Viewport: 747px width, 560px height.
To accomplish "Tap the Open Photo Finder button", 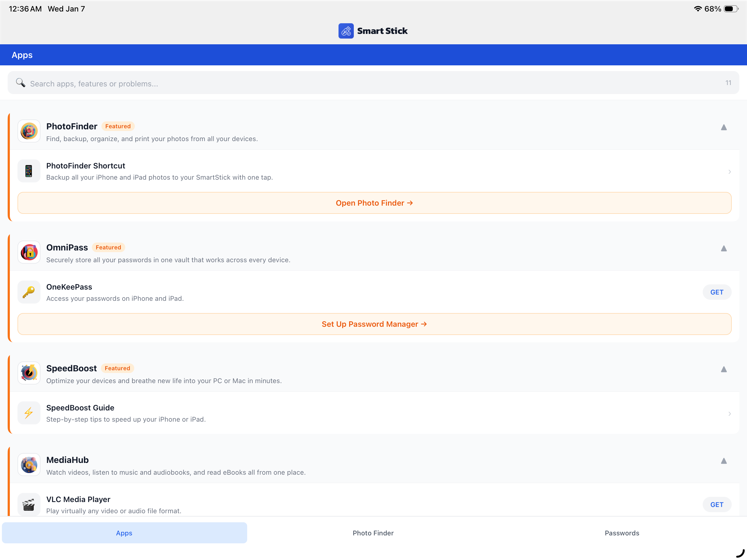I will click(375, 203).
